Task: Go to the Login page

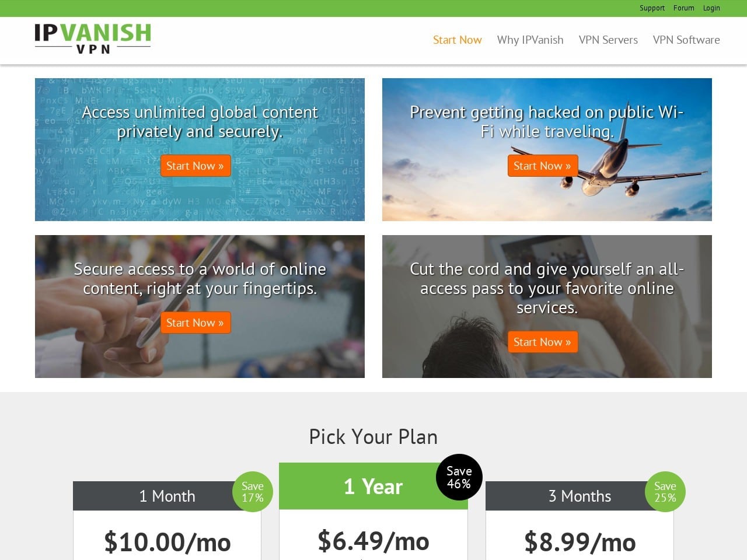Action: 711,8
